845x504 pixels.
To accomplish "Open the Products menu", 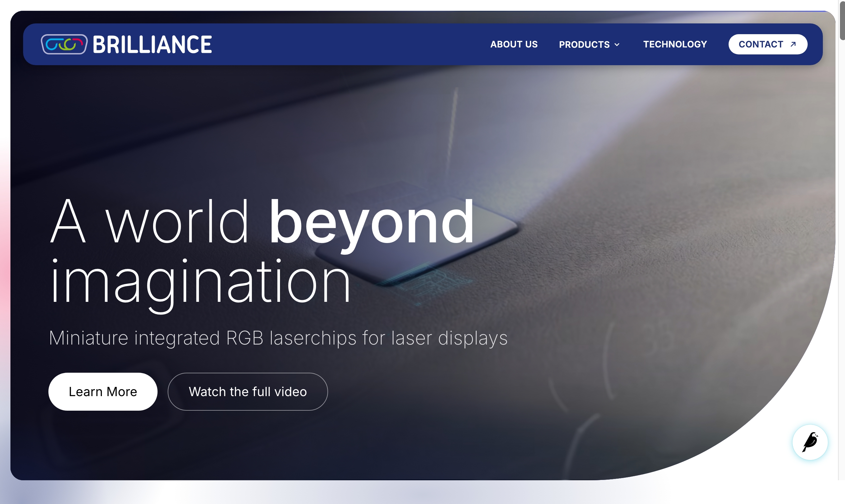I will [x=589, y=45].
